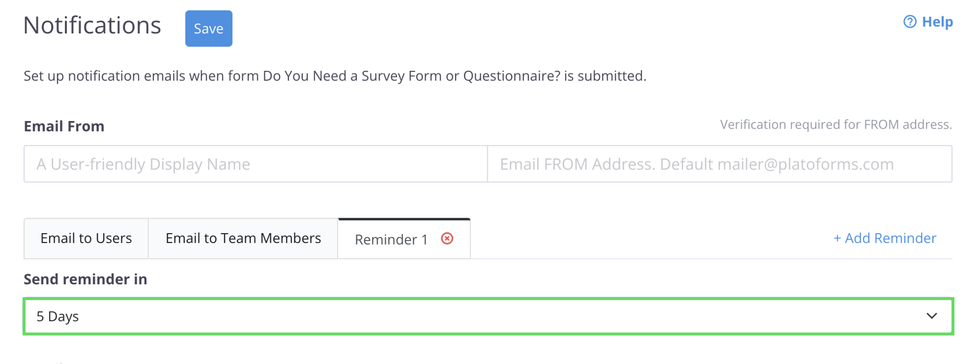Click the plus sign before Add Reminder

(837, 239)
